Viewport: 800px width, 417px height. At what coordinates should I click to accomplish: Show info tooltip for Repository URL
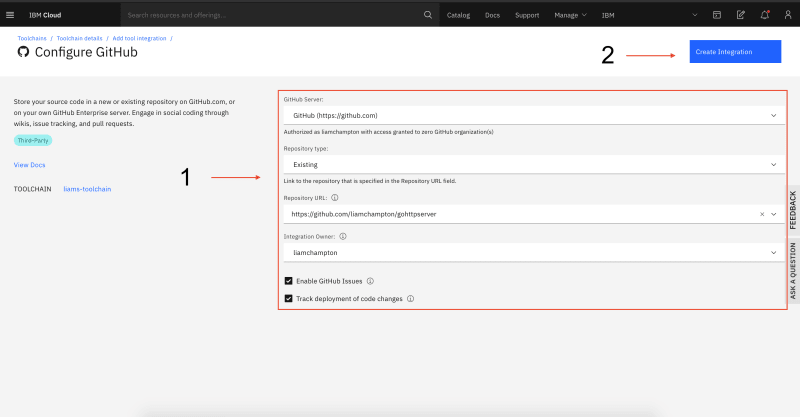pos(335,198)
